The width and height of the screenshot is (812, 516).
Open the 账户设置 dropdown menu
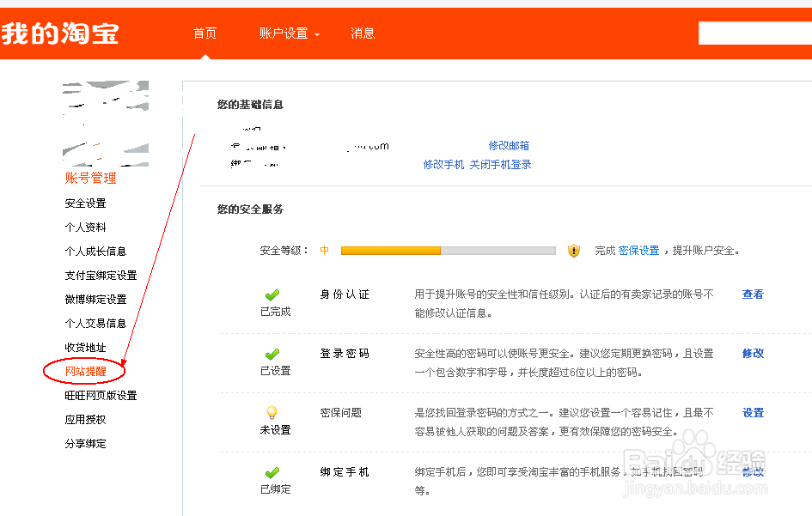click(x=284, y=33)
